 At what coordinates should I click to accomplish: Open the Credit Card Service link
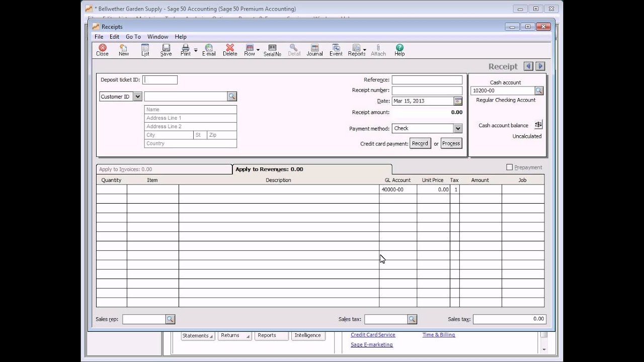[373, 335]
